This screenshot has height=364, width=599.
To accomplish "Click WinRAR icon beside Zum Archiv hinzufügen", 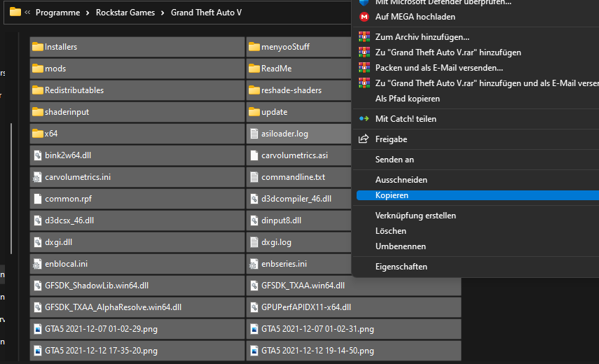I will tap(364, 37).
